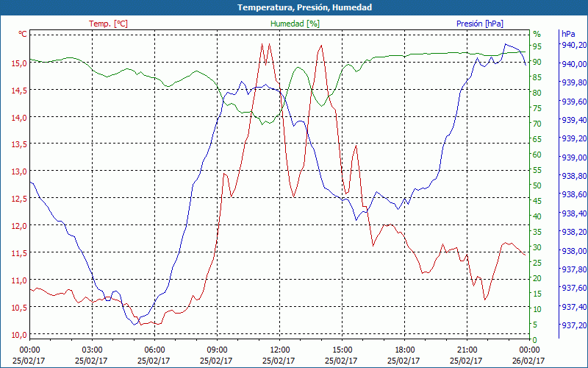This screenshot has width=588, height=368.
Task: Click the 937,40 pressure axis value
Action: [573, 307]
